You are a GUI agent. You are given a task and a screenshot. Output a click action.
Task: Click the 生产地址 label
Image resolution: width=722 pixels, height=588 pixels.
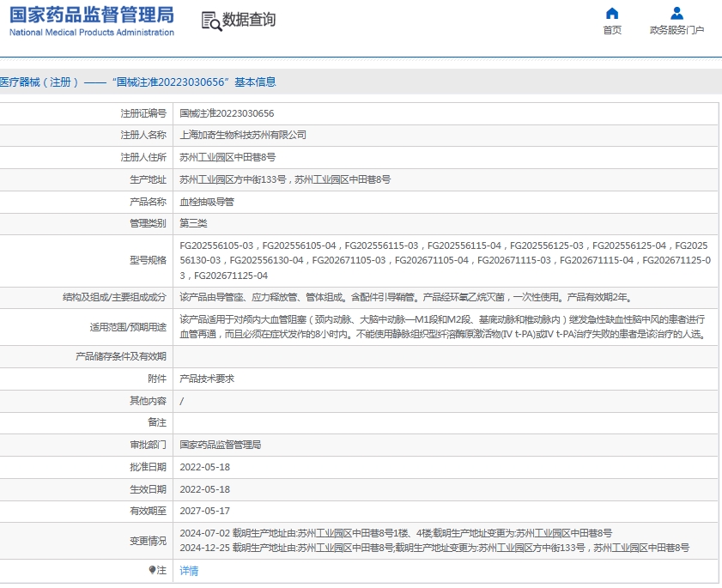(x=148, y=179)
